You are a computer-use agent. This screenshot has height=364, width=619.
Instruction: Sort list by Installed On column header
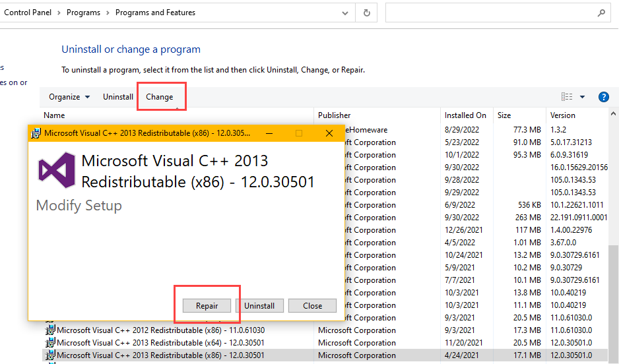pyautogui.click(x=467, y=115)
